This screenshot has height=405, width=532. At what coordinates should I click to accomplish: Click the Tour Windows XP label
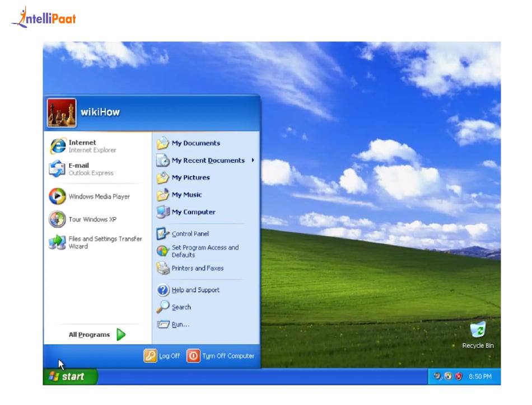coord(92,219)
